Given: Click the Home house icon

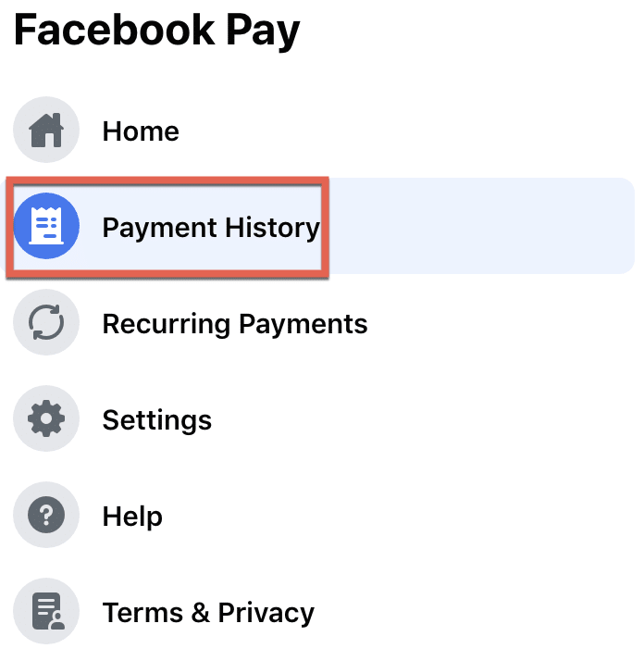Looking at the screenshot, I should (x=46, y=130).
